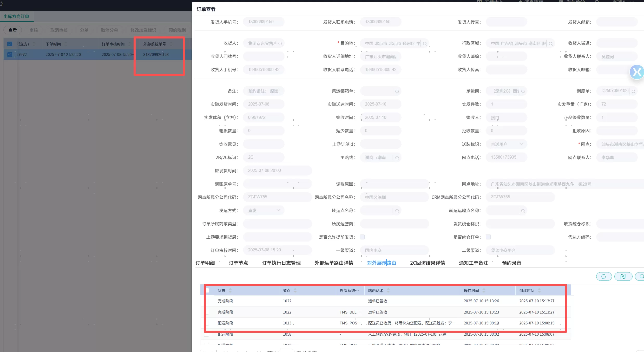This screenshot has width=644, height=352.
Task: Click search icon in 转运点名称 field
Action: point(397,211)
